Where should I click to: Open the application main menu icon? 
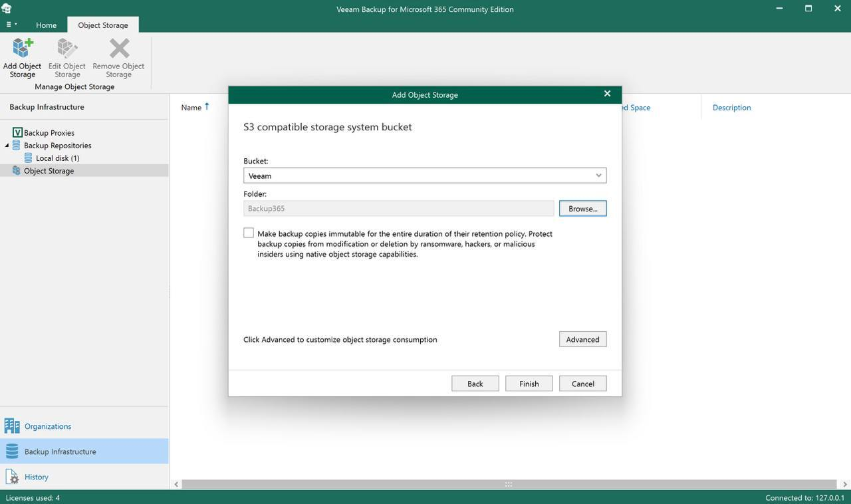coord(11,25)
